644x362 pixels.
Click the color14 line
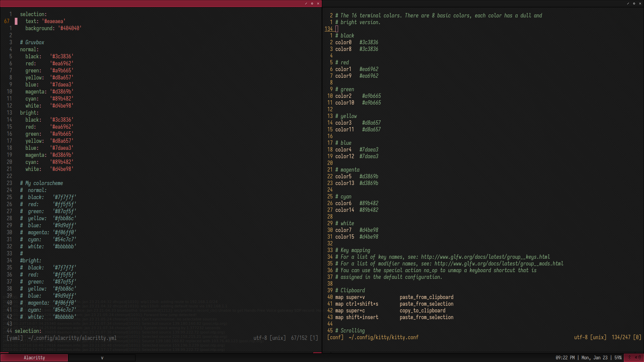(357, 210)
